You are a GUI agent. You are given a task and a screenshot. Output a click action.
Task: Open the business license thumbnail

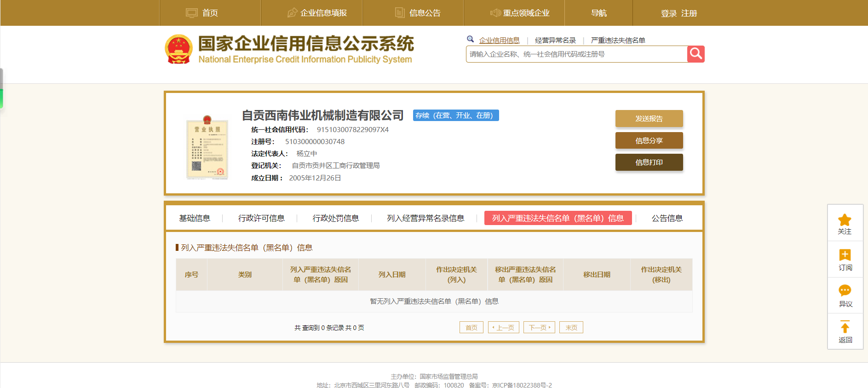coord(207,147)
